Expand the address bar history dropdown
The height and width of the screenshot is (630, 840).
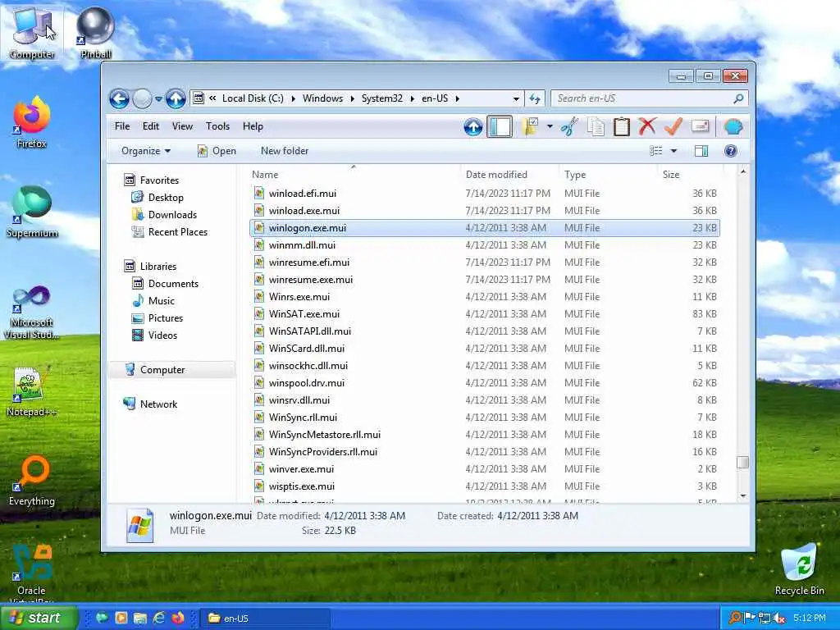point(516,99)
